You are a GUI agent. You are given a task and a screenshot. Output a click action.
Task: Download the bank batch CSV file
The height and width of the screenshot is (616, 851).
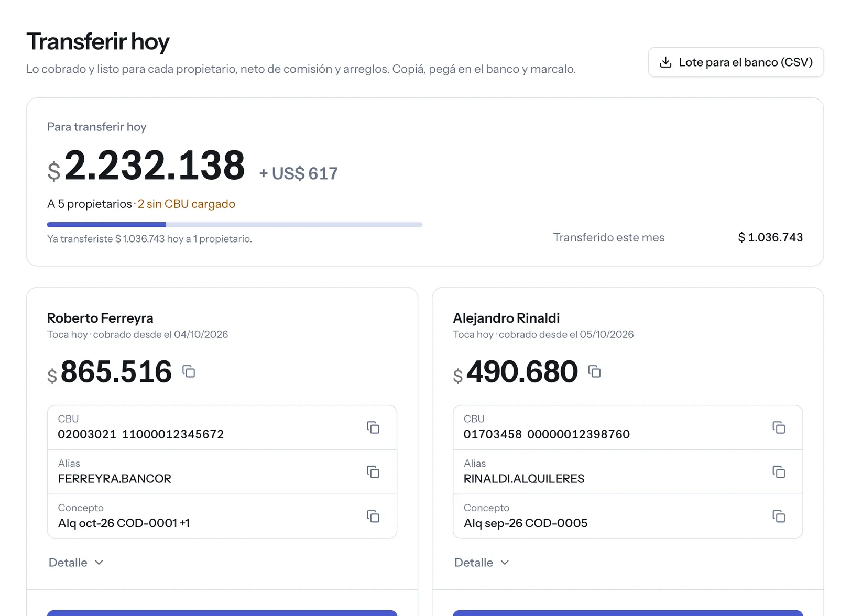736,62
